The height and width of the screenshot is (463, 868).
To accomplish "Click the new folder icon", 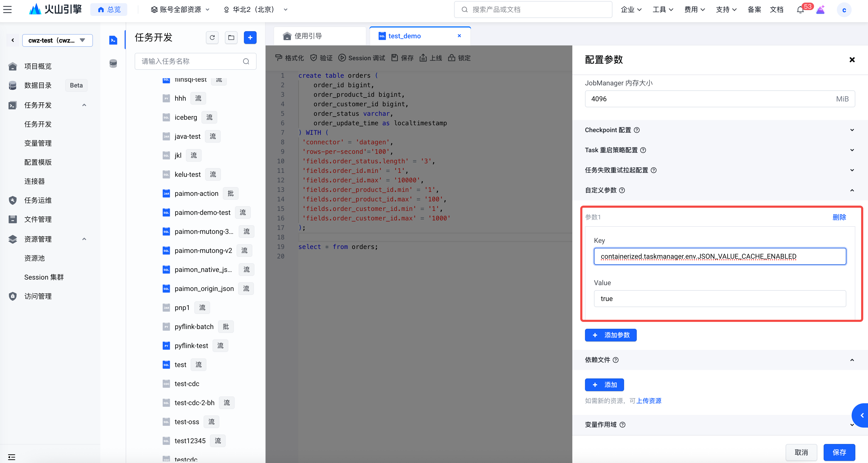I will point(231,38).
